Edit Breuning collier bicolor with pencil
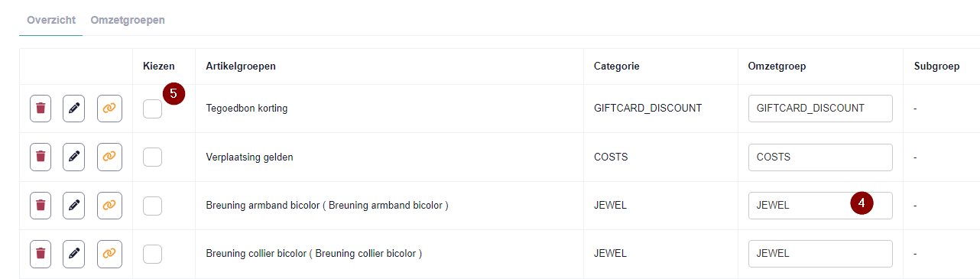Viewport: 980px width, 279px height. point(74,253)
